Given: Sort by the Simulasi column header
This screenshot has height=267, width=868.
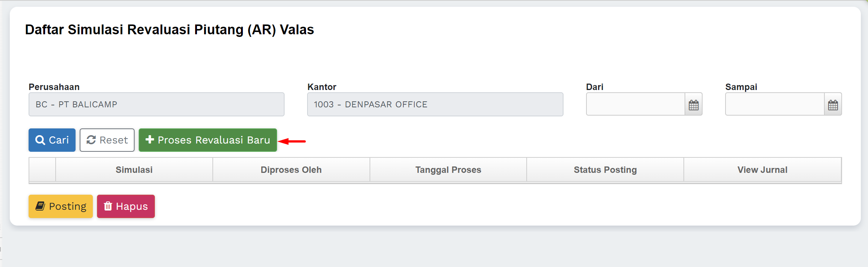Looking at the screenshot, I should pyautogui.click(x=134, y=170).
